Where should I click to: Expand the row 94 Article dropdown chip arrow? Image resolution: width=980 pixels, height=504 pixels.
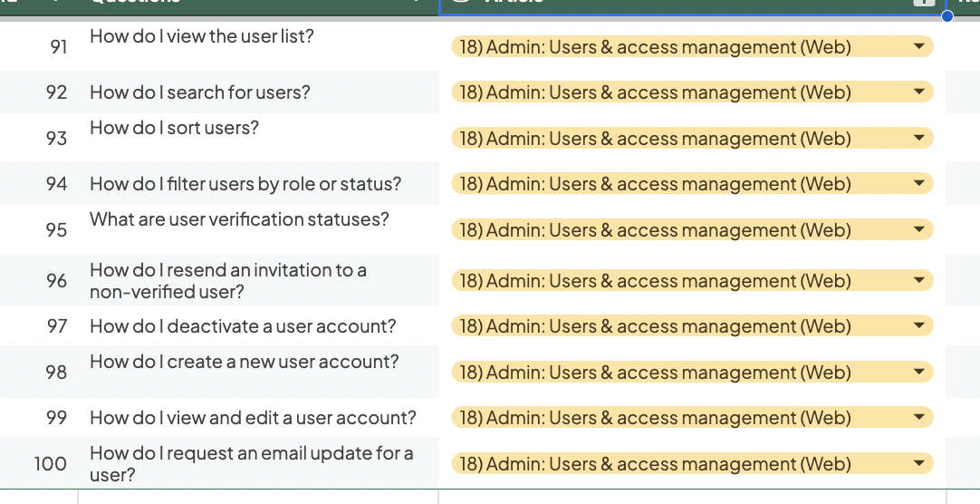point(918,183)
